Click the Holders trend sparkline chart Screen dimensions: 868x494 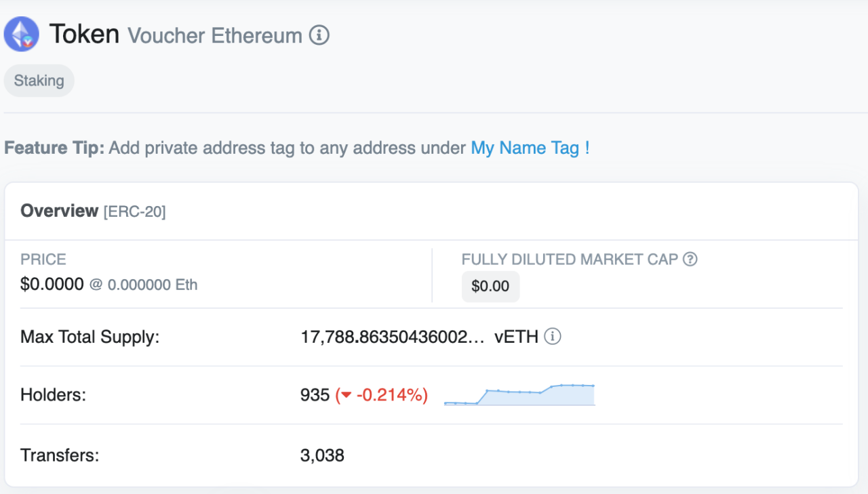(519, 395)
